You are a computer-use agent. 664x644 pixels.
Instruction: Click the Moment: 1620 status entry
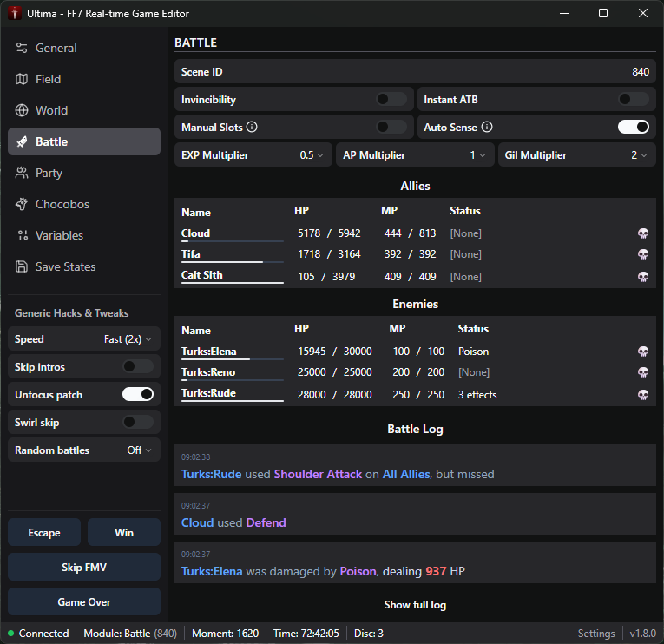(225, 634)
